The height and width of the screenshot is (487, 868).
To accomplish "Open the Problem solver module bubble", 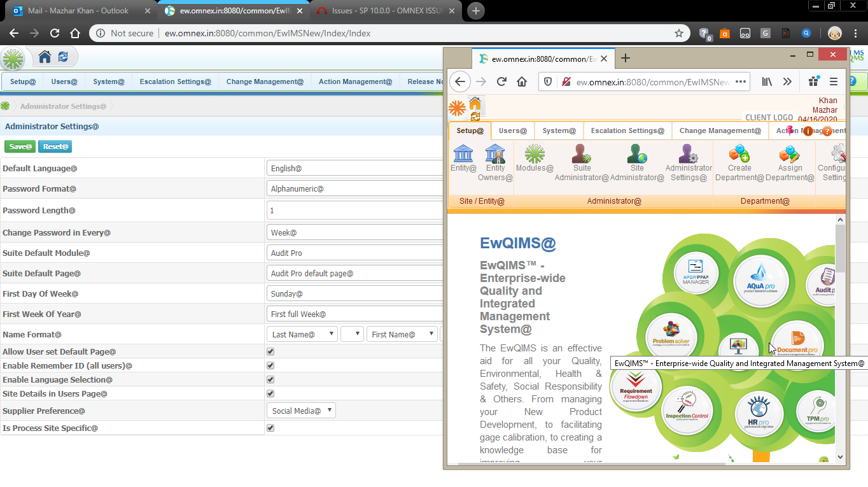I will tap(671, 336).
